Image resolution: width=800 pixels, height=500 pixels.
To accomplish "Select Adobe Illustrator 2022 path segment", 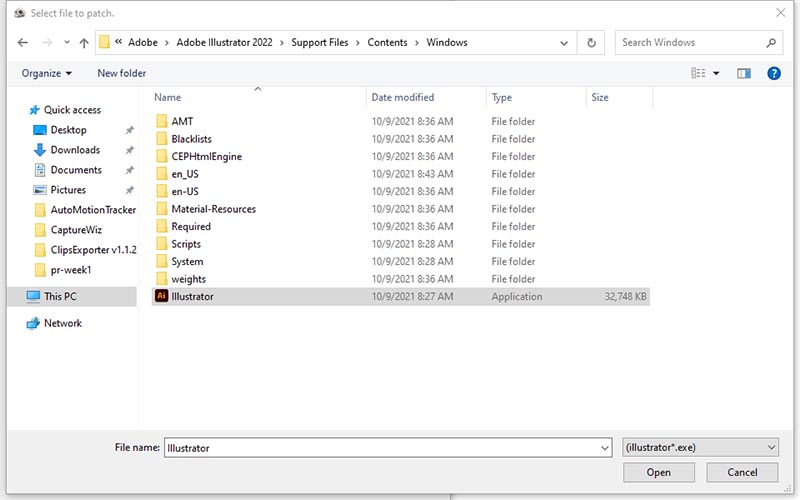I will point(224,42).
